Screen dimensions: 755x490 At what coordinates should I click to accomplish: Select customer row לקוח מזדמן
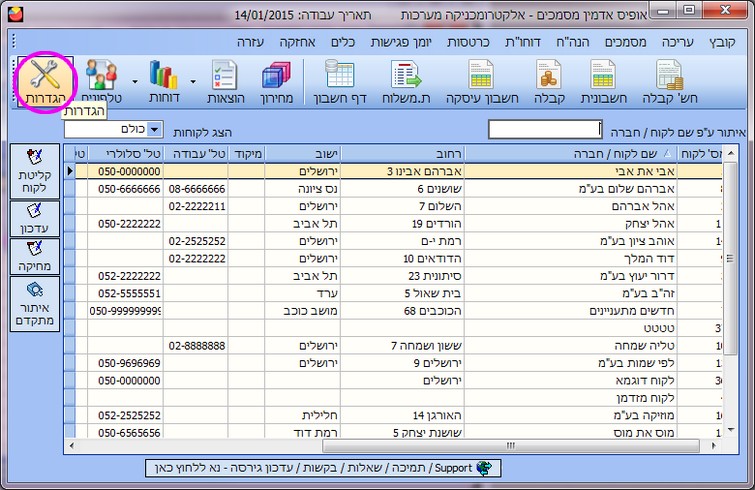click(394, 398)
